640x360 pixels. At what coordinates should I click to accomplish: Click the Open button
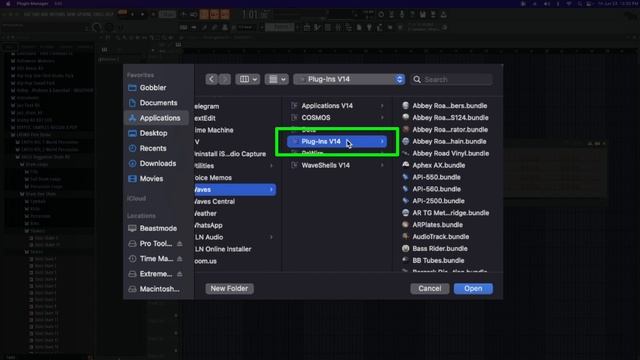473,289
